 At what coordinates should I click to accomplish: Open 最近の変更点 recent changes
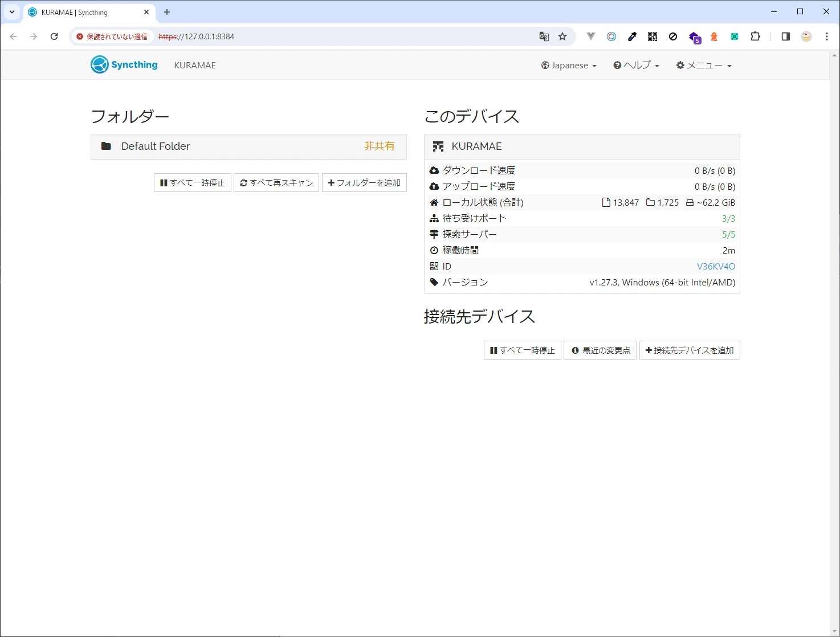600,350
